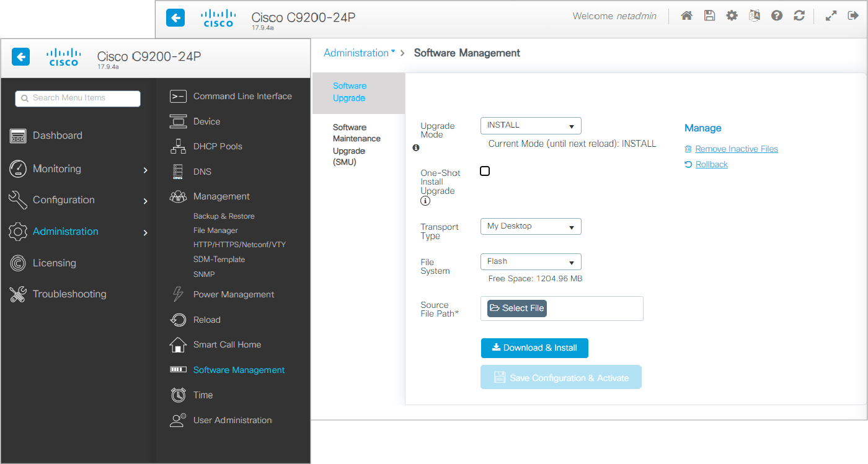
Task: Click the Home icon in top toolbar
Action: pos(686,16)
